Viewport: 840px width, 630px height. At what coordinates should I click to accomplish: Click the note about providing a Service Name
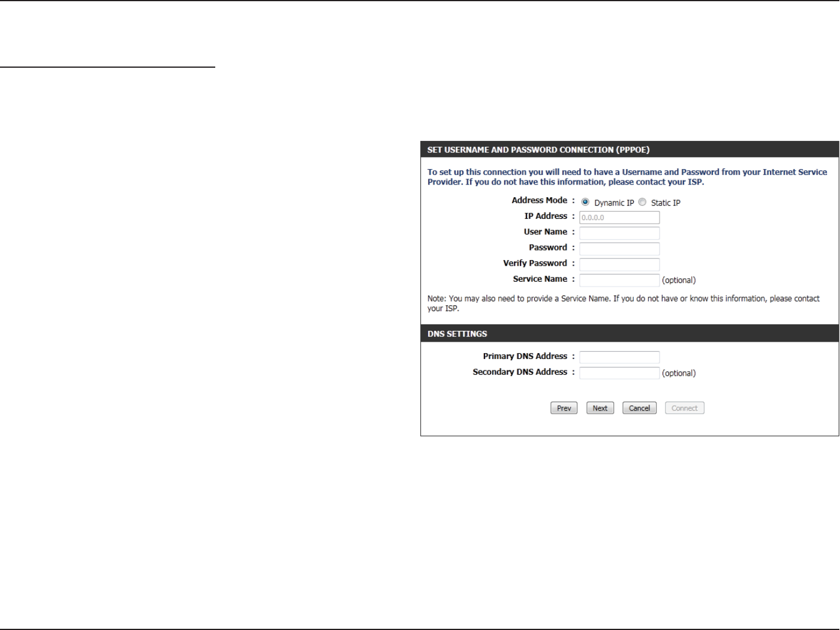(x=624, y=303)
